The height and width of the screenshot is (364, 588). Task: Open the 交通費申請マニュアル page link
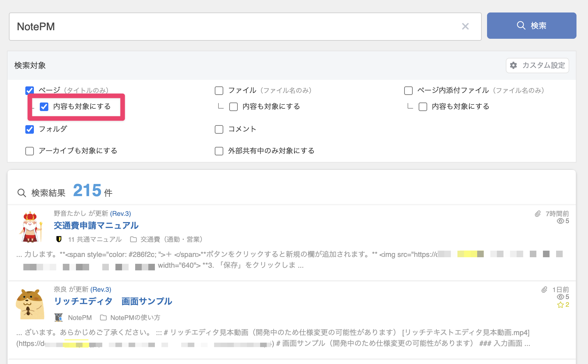(96, 225)
